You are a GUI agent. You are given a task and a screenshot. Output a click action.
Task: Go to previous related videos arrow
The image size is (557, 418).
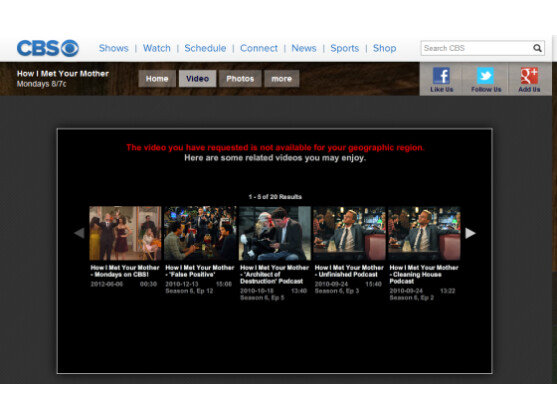79,233
